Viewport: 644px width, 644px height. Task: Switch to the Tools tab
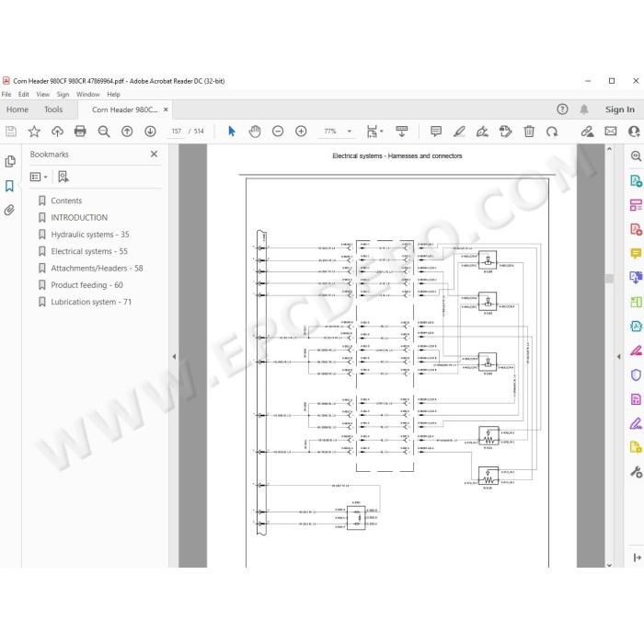tap(53, 109)
